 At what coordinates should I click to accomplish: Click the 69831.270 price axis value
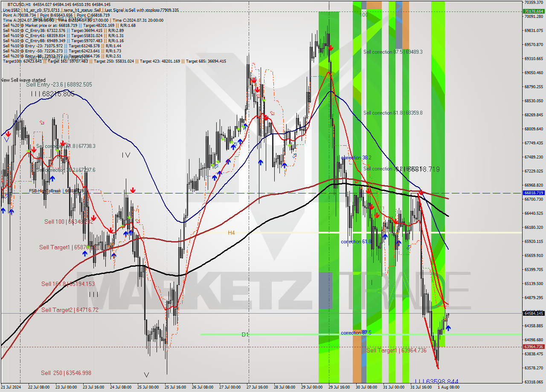533,30
